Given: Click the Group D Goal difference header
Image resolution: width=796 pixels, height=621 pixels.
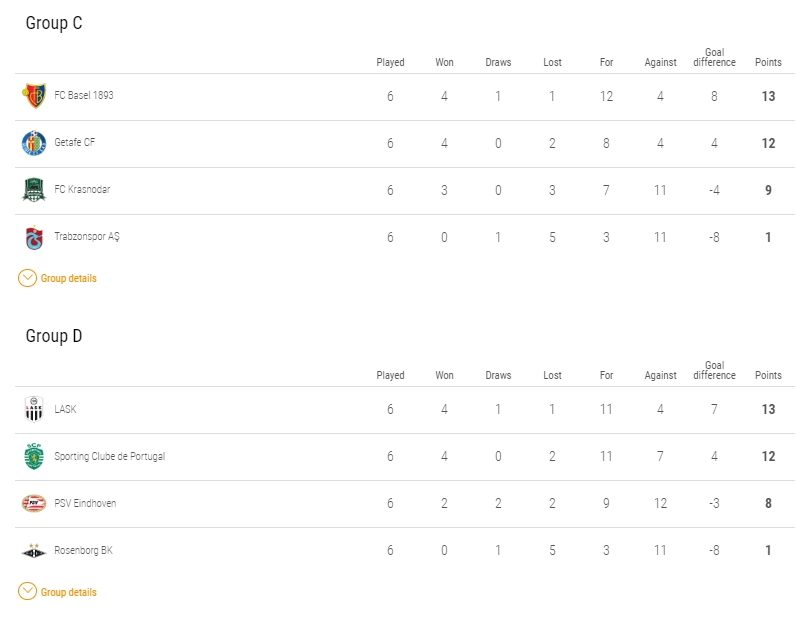Looking at the screenshot, I should coord(714,370).
